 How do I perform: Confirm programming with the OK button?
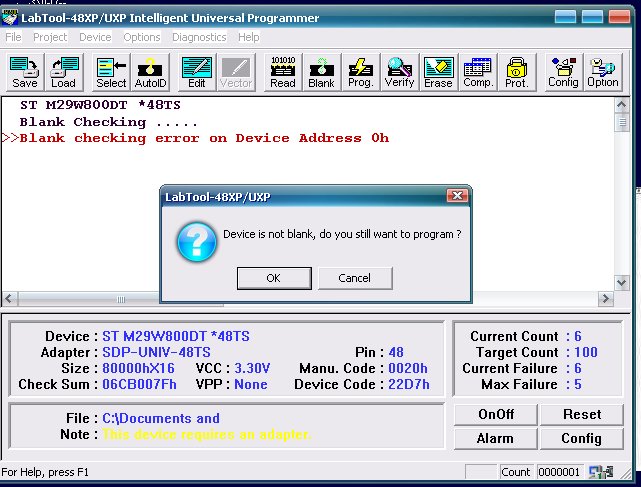pyautogui.click(x=274, y=278)
